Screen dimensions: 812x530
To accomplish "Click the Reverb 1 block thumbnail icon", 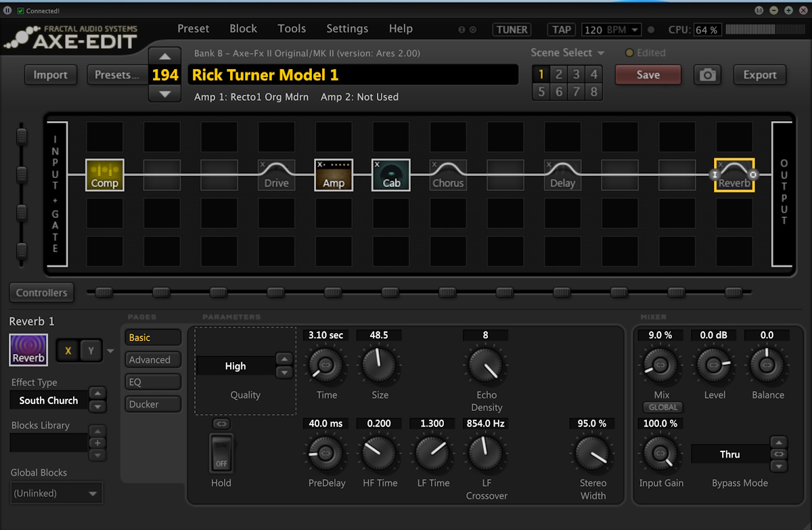I will [x=28, y=350].
